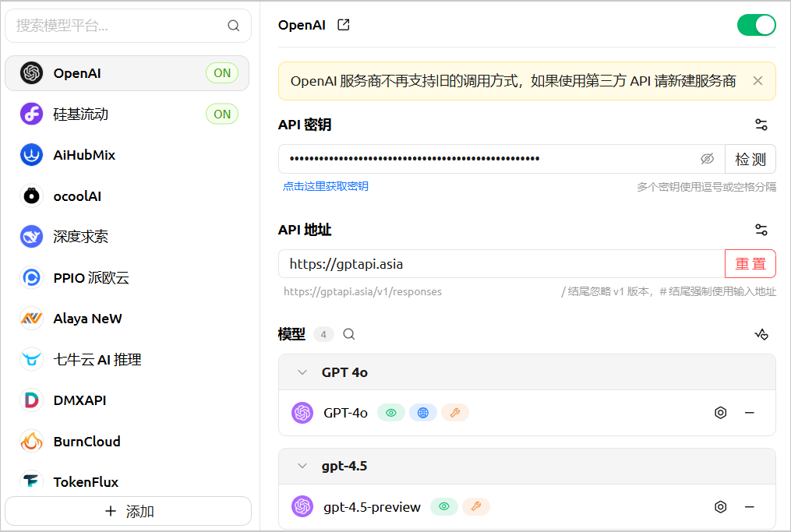
Task: Open settings for the GPT-4o model
Action: (720, 413)
